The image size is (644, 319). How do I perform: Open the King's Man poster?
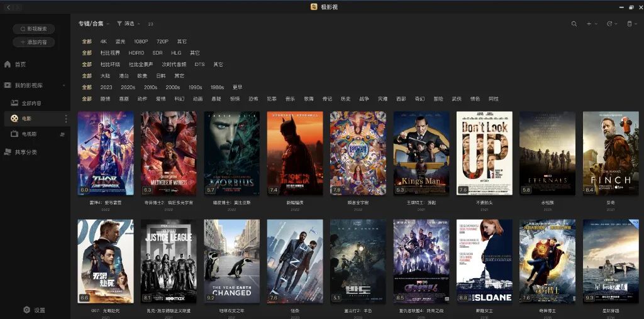pos(421,153)
